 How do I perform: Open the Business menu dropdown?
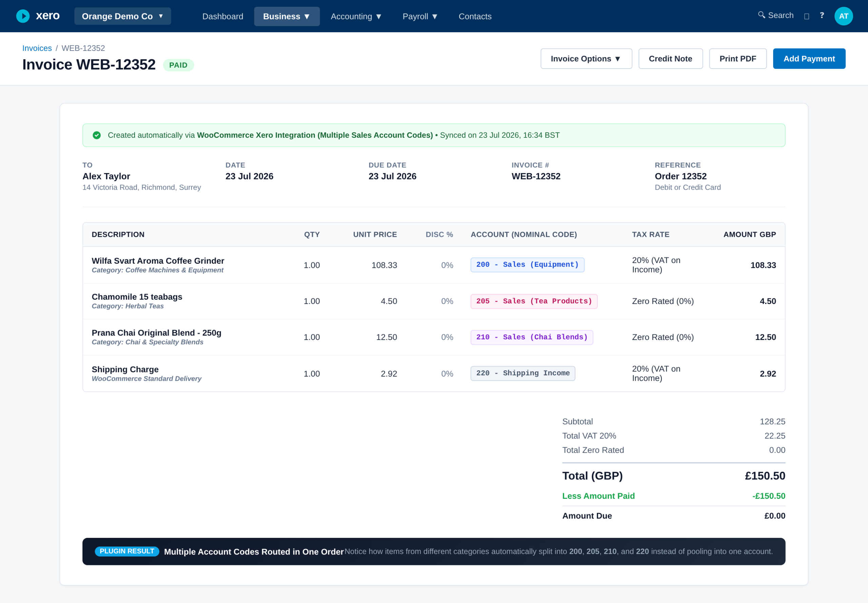[287, 16]
